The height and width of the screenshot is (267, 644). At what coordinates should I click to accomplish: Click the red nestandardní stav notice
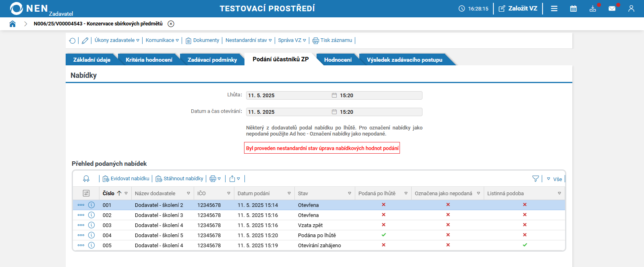[x=322, y=148]
